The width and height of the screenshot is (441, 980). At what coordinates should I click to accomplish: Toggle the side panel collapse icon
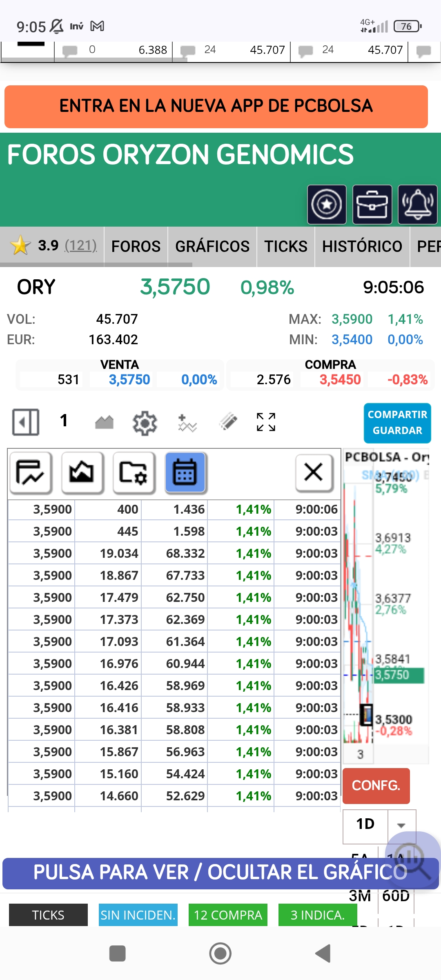(x=26, y=422)
